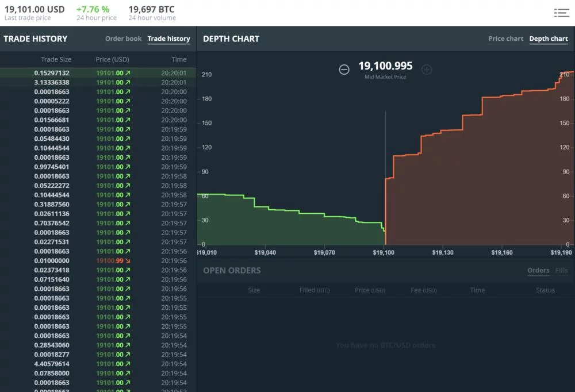Select trade size 0.02373418 row

(x=98, y=270)
